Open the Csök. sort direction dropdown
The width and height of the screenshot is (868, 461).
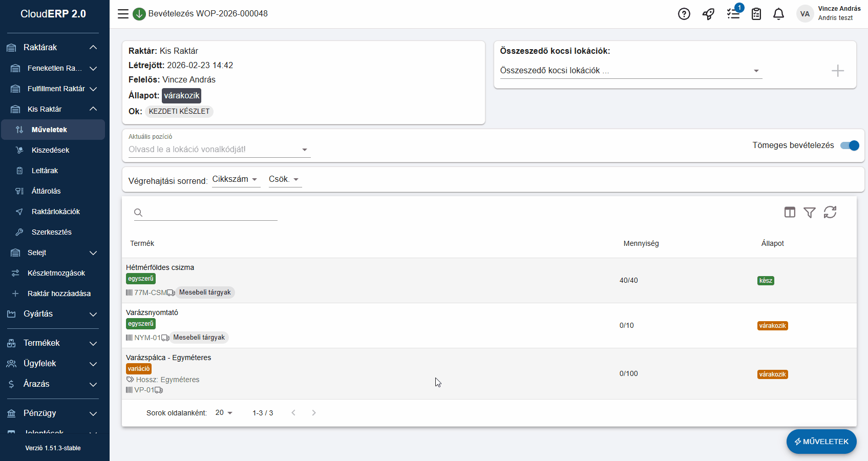(284, 179)
